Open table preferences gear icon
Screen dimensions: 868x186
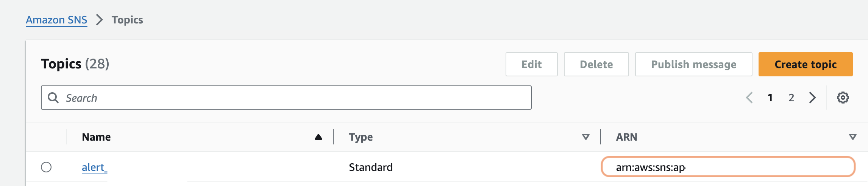click(x=843, y=98)
